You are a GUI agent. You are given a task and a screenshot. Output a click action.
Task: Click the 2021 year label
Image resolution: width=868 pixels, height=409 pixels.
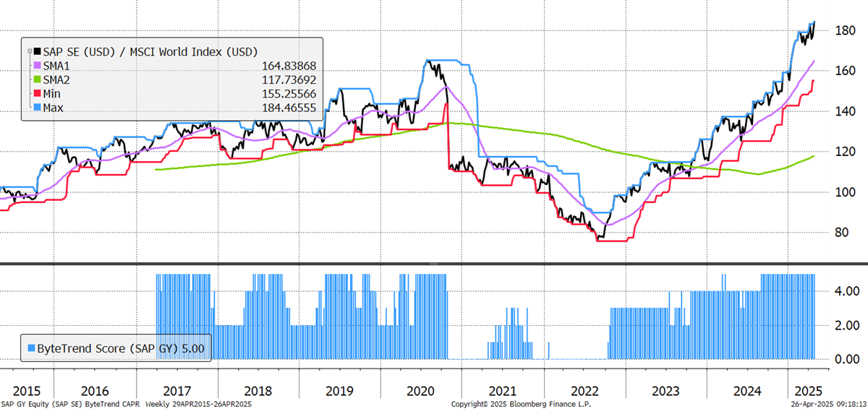pos(503,390)
